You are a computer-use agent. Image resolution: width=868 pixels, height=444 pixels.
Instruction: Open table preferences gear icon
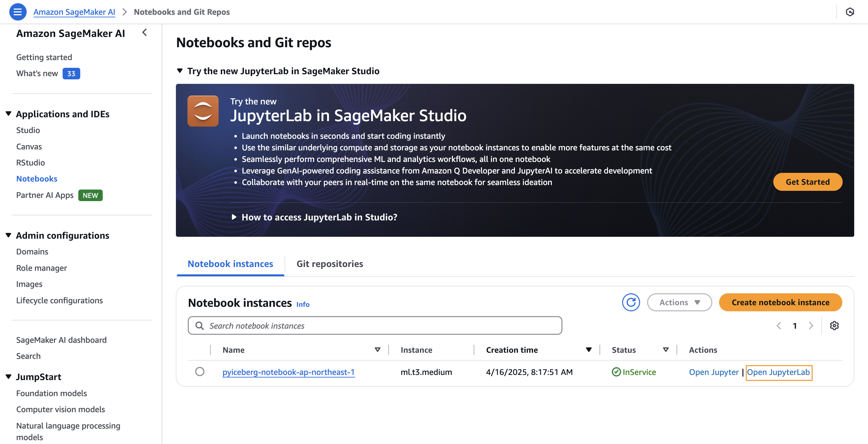834,326
